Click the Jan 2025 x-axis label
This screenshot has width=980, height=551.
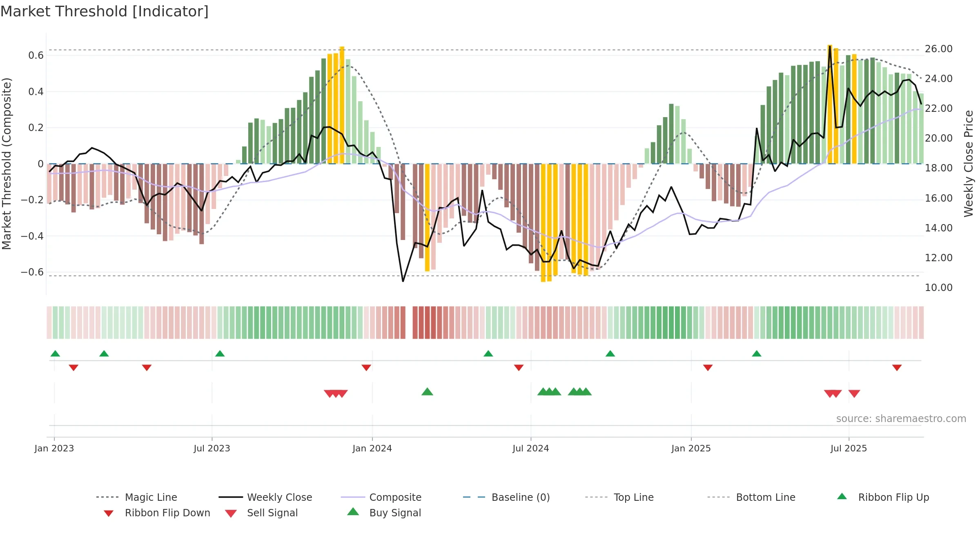point(691,449)
